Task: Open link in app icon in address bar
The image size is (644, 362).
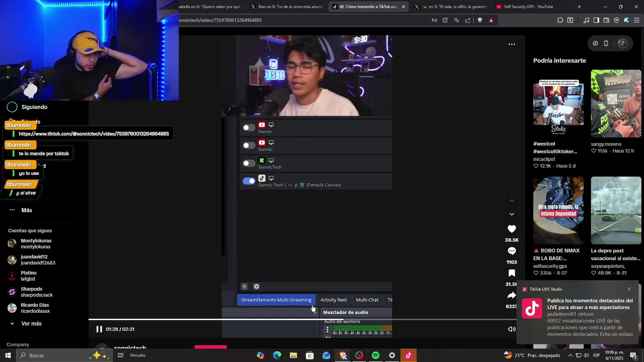Action: [x=445, y=20]
